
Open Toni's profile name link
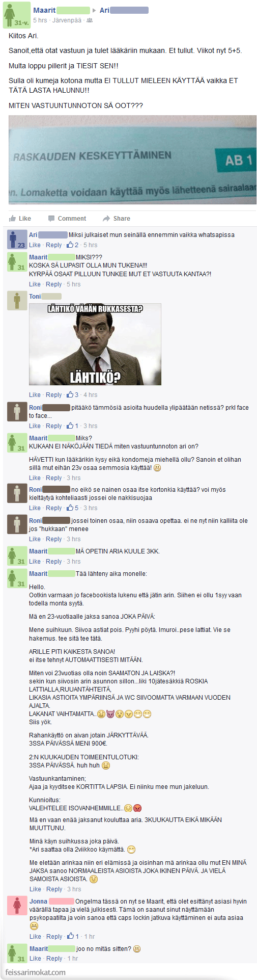pyautogui.click(x=35, y=297)
